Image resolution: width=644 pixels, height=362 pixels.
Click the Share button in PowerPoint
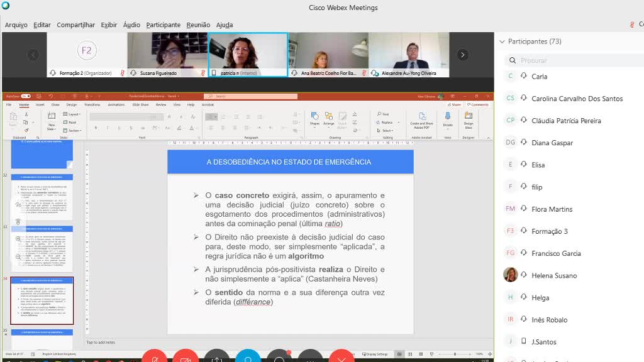coord(455,104)
